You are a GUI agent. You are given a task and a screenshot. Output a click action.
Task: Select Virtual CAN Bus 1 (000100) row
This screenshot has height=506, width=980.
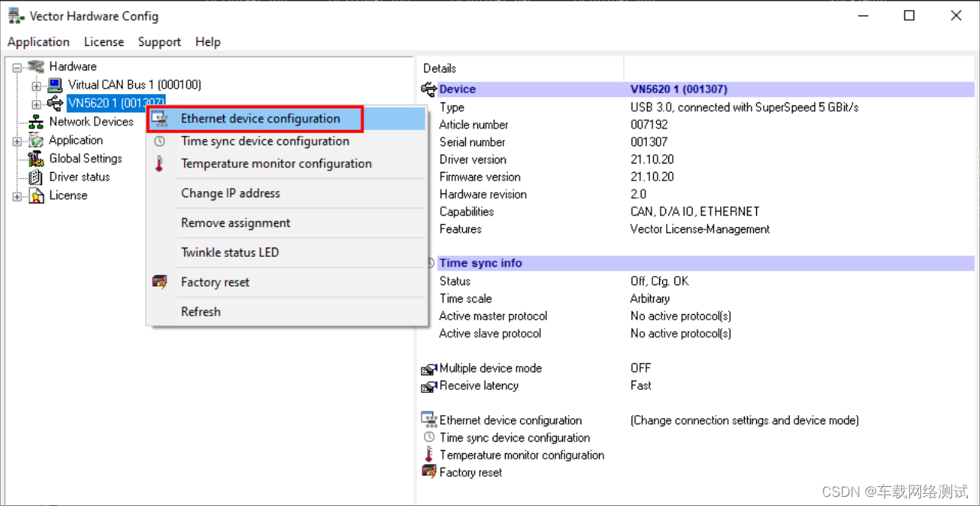pyautogui.click(x=134, y=85)
